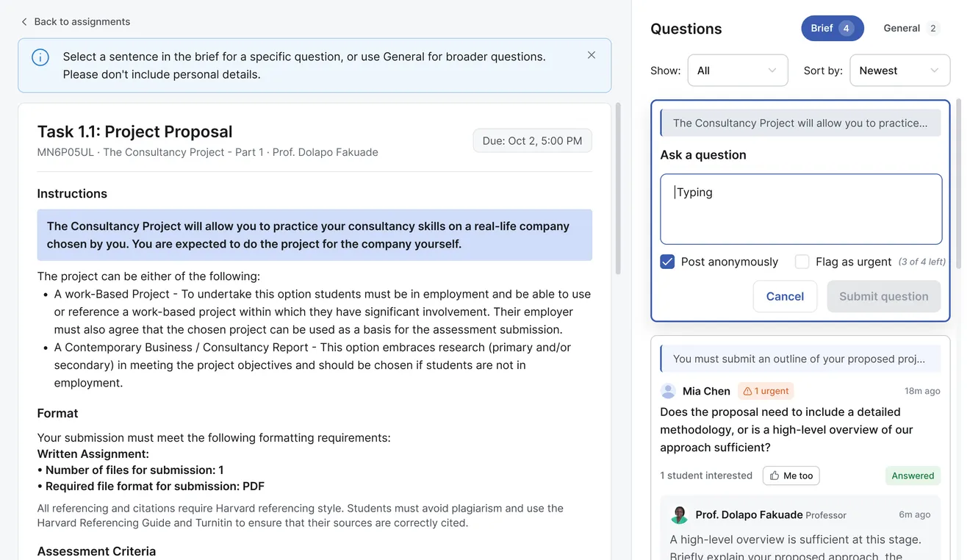
Task: Click the Me too button
Action: pyautogui.click(x=791, y=475)
